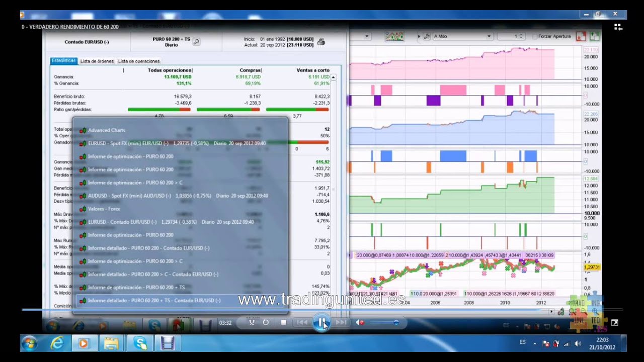Open the Windows Start menu
644x362 pixels.
(x=30, y=343)
